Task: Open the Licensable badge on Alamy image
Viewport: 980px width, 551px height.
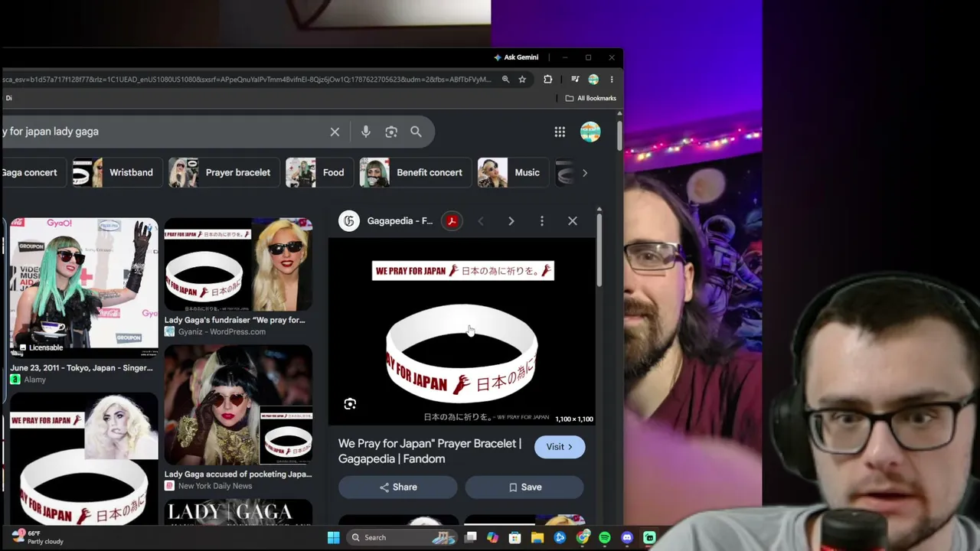Action: coord(41,347)
